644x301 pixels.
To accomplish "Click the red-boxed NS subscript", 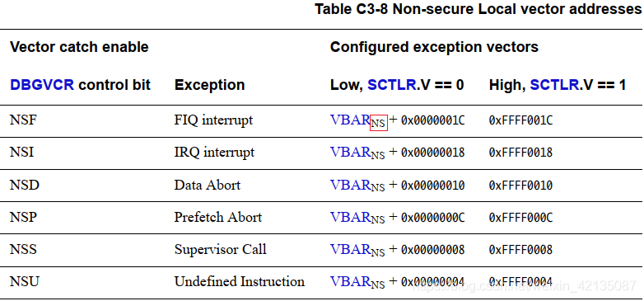I will pos(378,123).
